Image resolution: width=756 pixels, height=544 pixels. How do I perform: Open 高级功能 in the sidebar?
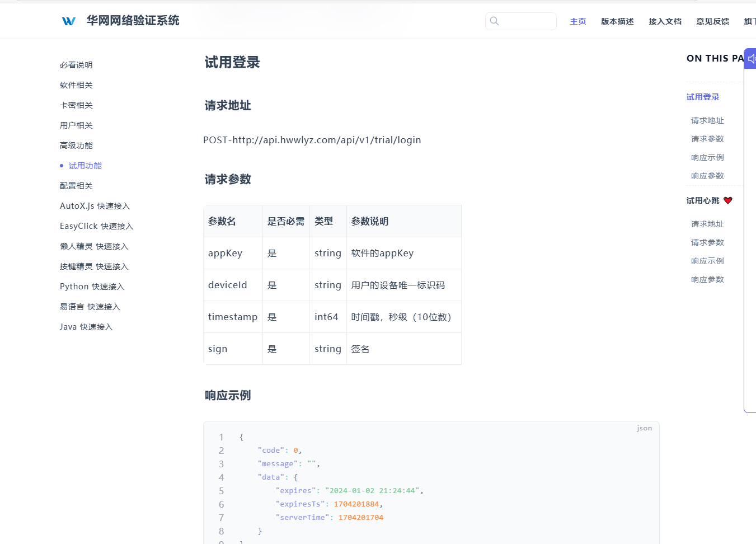click(x=76, y=146)
